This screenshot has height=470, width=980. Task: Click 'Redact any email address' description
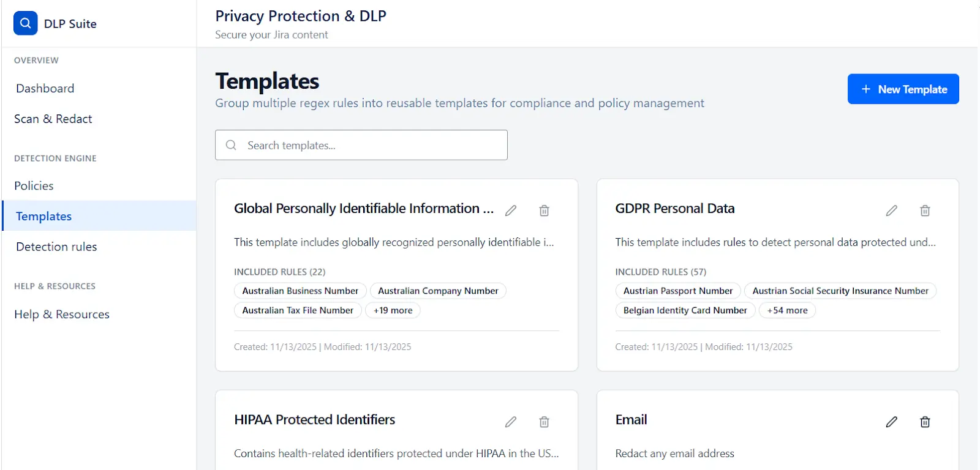click(675, 453)
